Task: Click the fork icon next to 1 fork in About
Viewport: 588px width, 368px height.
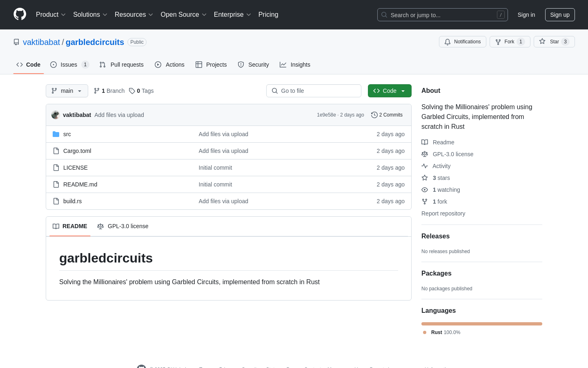Action: 425,202
